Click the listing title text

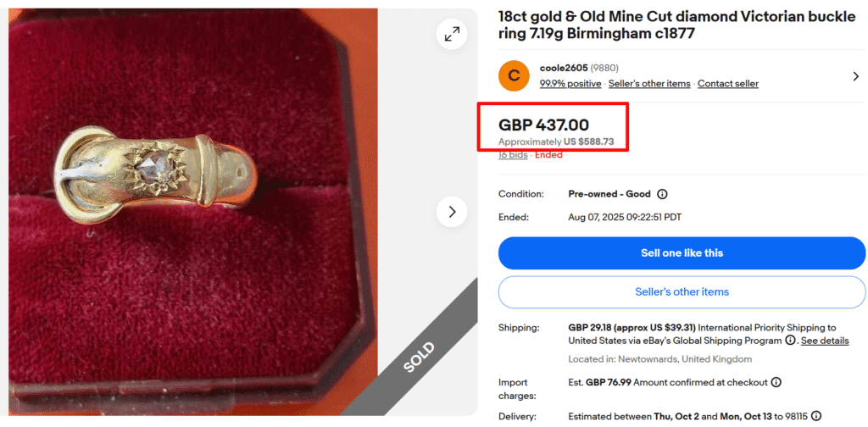tap(670, 25)
